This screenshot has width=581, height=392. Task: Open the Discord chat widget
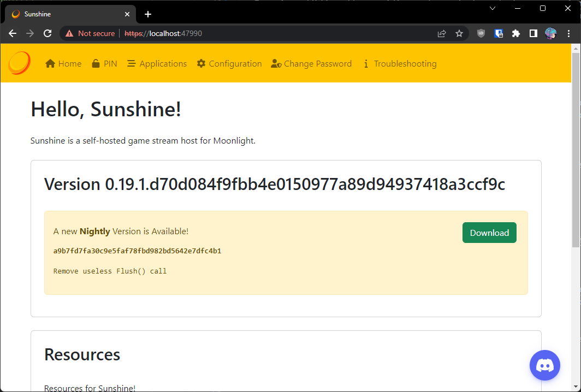(x=545, y=365)
